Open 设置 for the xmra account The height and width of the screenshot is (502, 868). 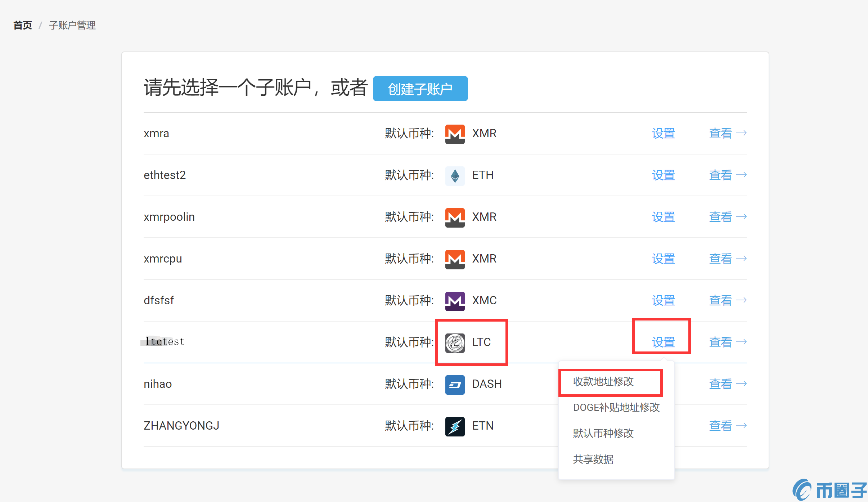(663, 134)
